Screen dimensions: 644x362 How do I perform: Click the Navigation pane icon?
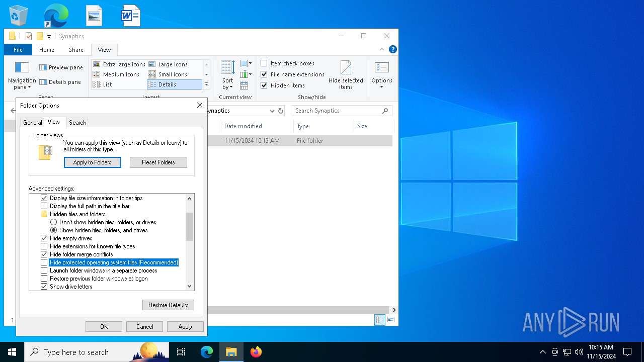click(22, 67)
